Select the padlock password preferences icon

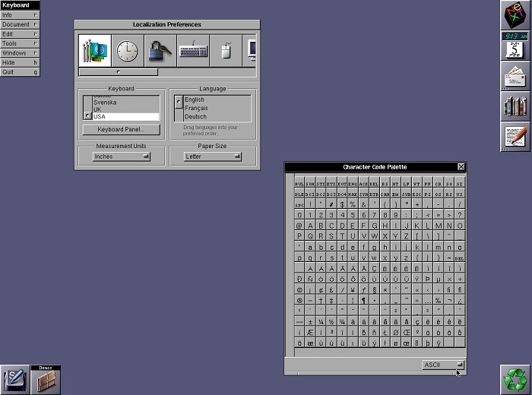coord(160,51)
